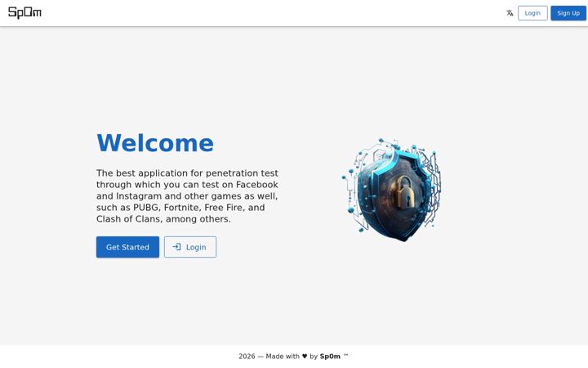
Task: Click Login button next to Sign Up
Action: [x=532, y=13]
